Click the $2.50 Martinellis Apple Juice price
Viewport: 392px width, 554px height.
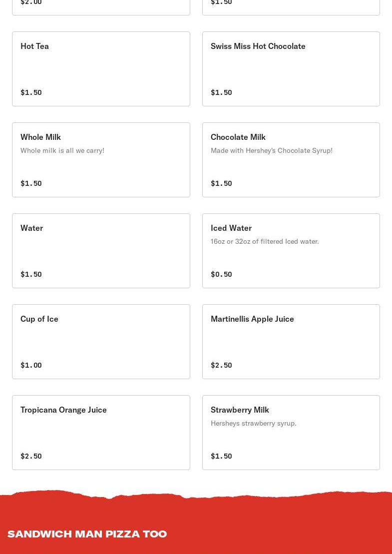tap(221, 365)
